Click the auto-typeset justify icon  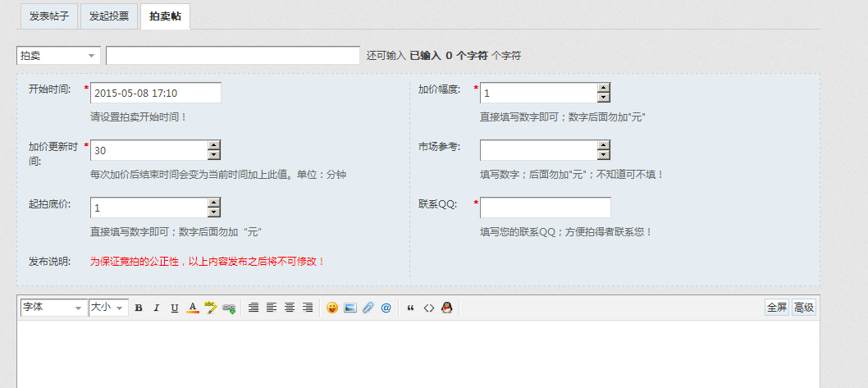253,308
